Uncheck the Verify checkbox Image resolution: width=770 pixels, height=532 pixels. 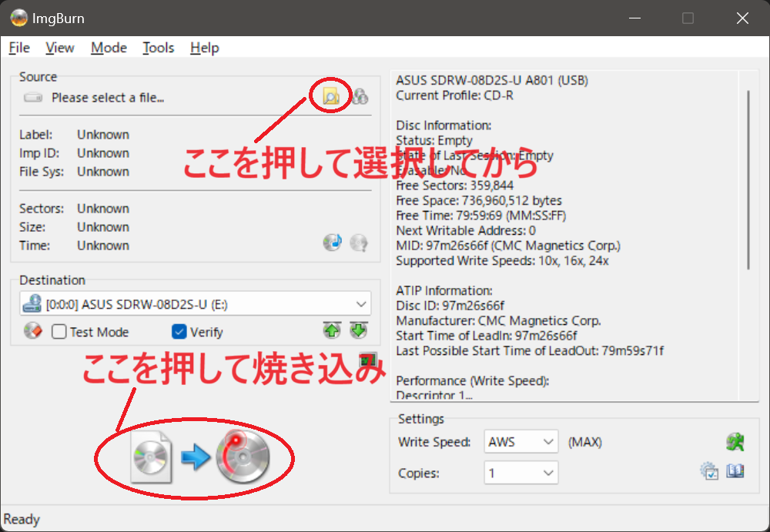click(x=179, y=332)
